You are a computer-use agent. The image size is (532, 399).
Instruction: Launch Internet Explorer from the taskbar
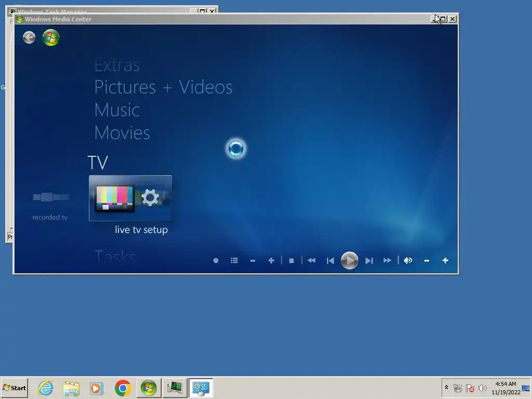[x=46, y=388]
